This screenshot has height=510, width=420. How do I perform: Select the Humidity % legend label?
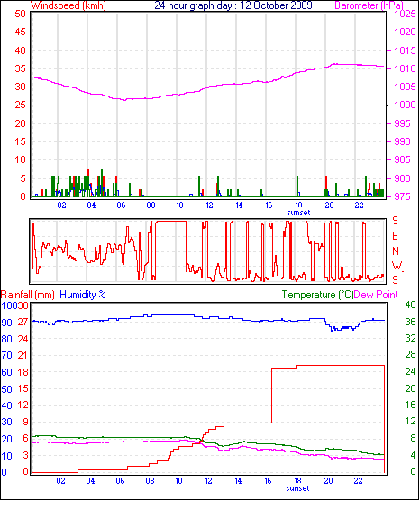(83, 295)
